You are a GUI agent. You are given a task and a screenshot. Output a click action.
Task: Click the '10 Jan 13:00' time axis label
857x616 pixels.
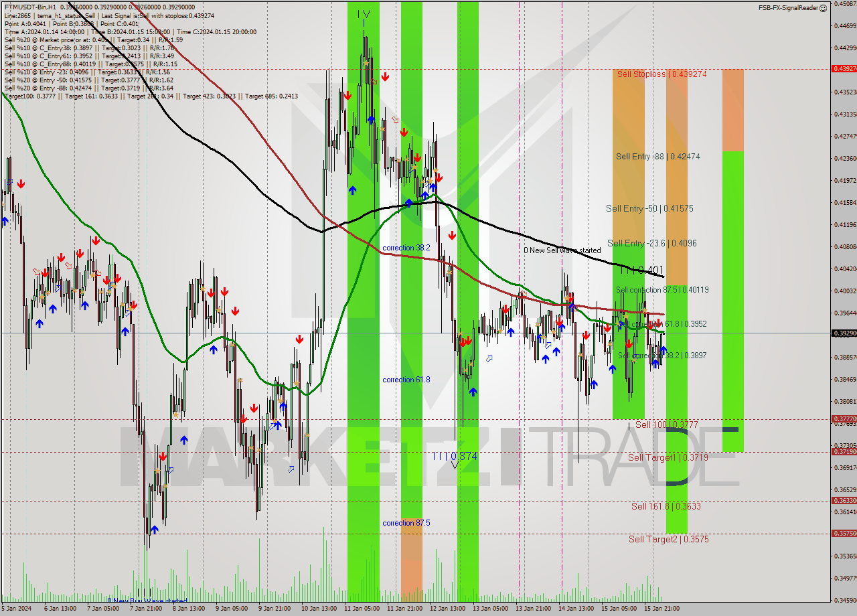(319, 609)
